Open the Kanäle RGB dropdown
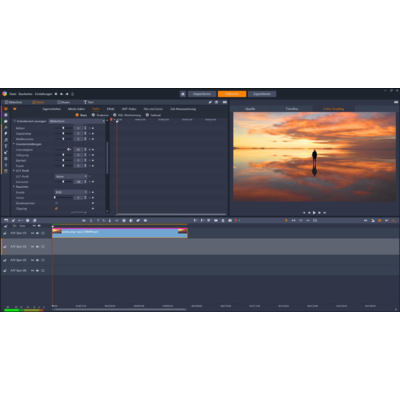This screenshot has height=400, width=400. coord(71,192)
